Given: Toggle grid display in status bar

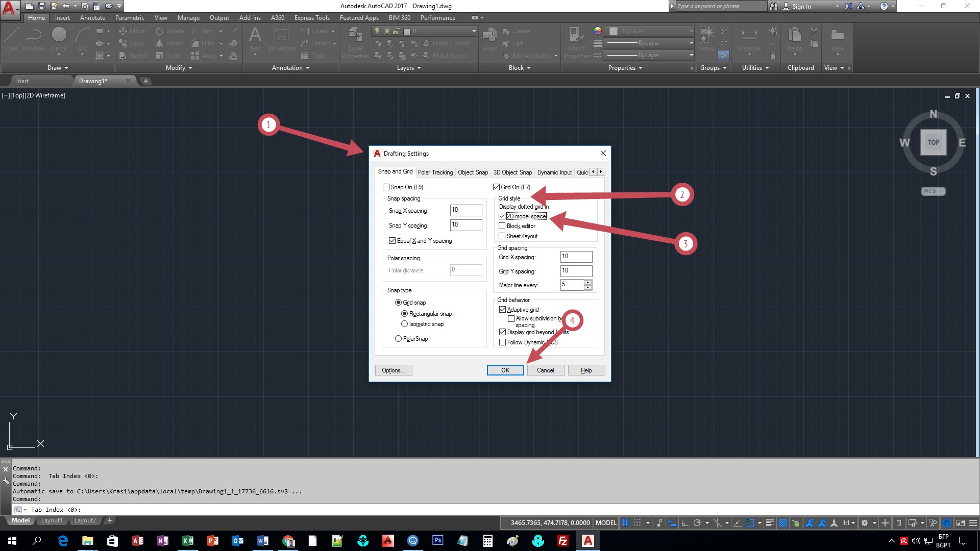Looking at the screenshot, I should click(626, 523).
